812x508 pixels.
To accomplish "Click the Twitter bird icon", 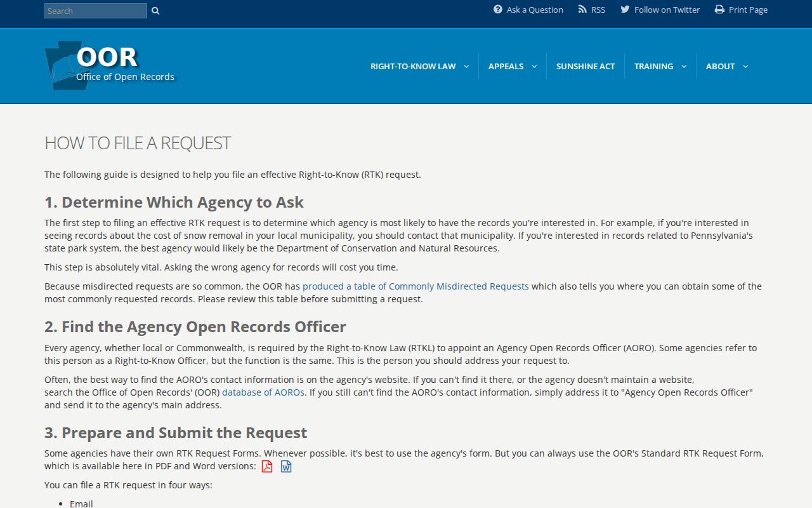I will pyautogui.click(x=625, y=10).
